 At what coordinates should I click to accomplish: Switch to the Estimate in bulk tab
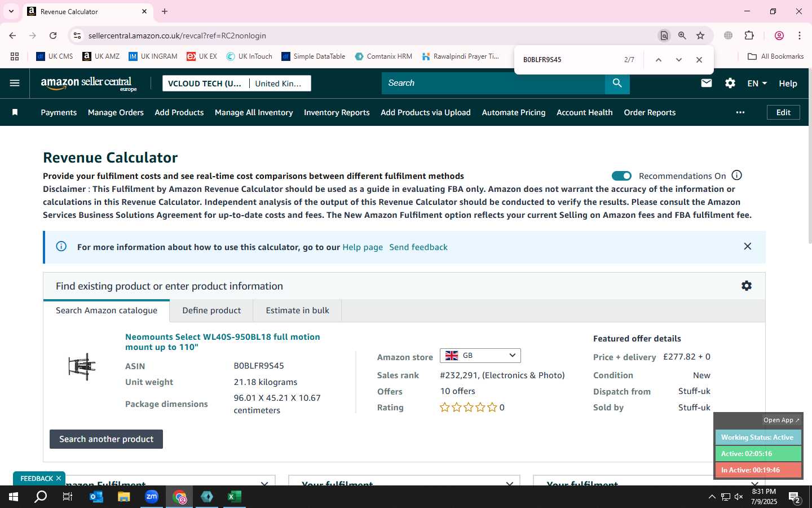tap(297, 310)
